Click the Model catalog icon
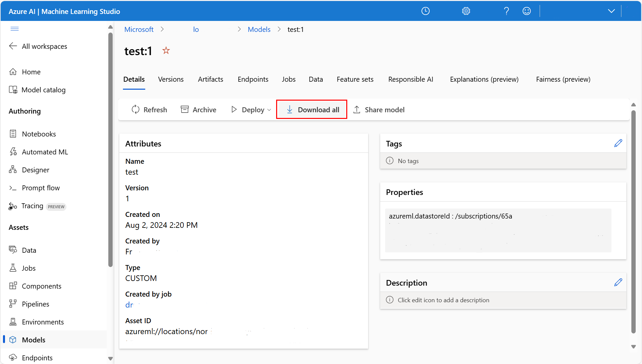This screenshot has width=642, height=364. tap(13, 90)
